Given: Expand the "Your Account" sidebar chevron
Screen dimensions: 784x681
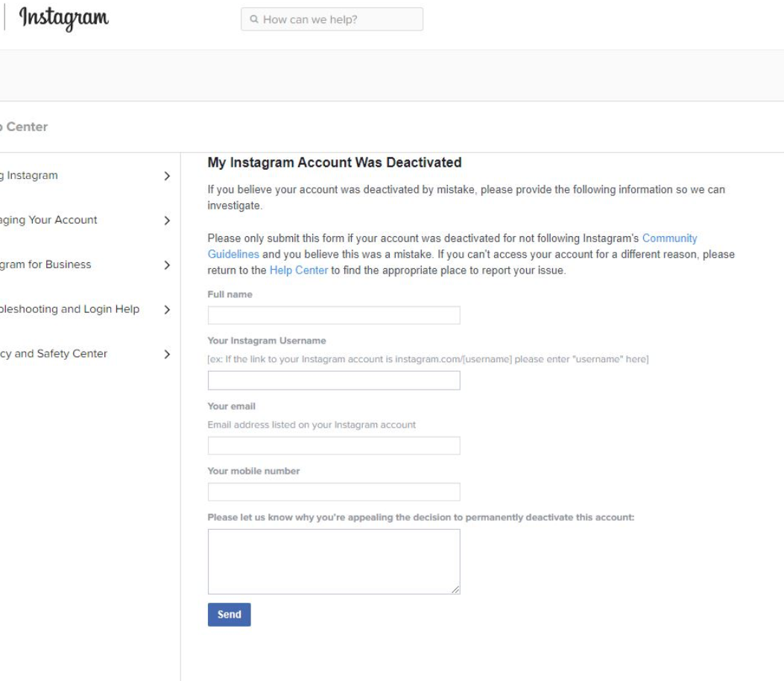Looking at the screenshot, I should pos(167,221).
